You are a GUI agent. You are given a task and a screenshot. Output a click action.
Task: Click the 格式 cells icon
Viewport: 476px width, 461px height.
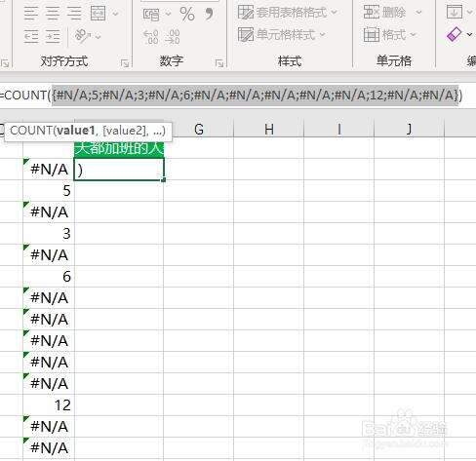coord(372,34)
